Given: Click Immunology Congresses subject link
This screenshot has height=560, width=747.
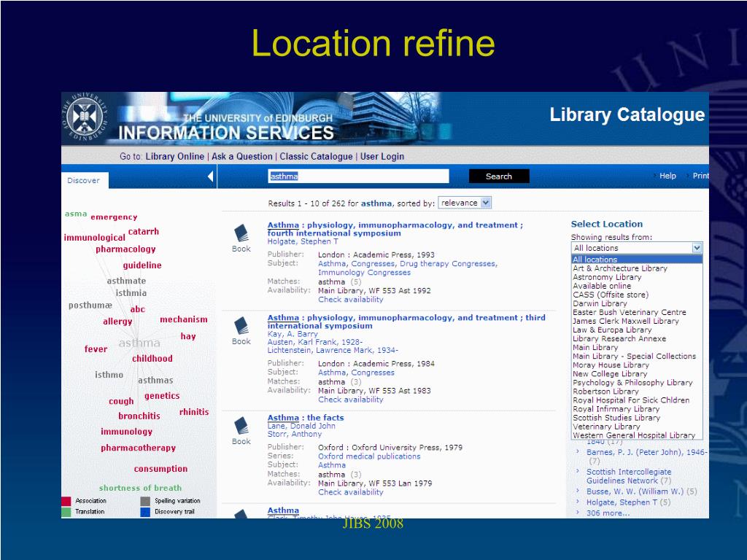Looking at the screenshot, I should tap(364, 273).
